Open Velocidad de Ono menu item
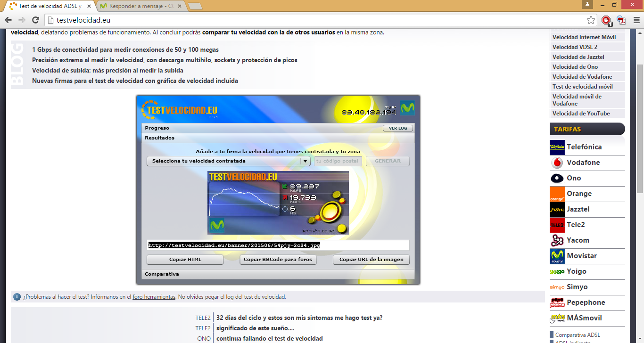Image resolution: width=644 pixels, height=343 pixels. (x=587, y=67)
